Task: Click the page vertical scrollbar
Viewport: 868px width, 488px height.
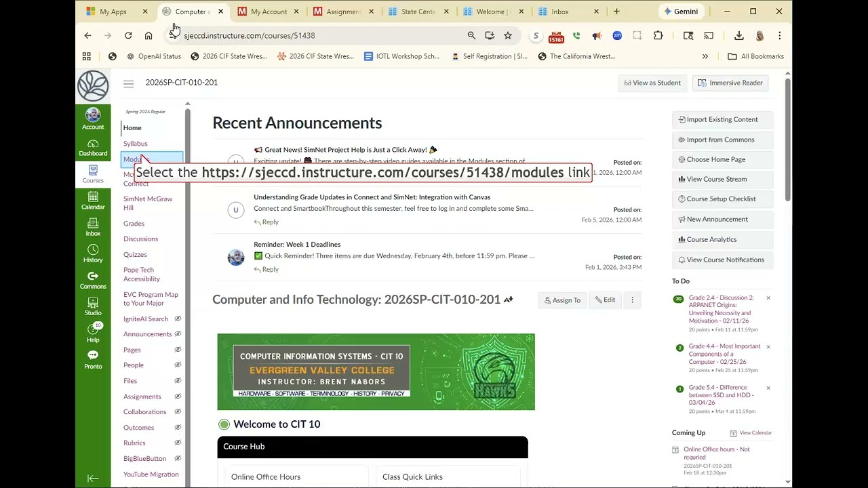Action: coord(787,140)
